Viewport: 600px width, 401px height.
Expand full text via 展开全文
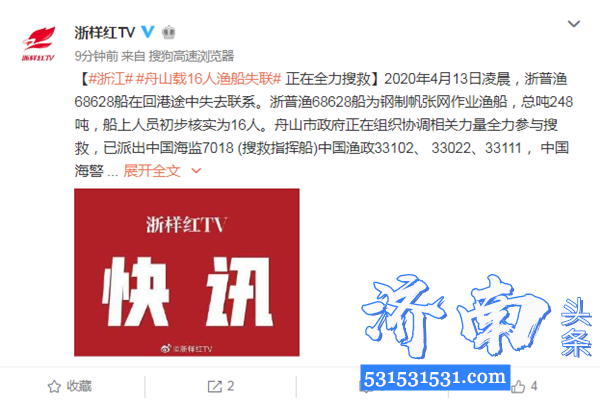(152, 171)
